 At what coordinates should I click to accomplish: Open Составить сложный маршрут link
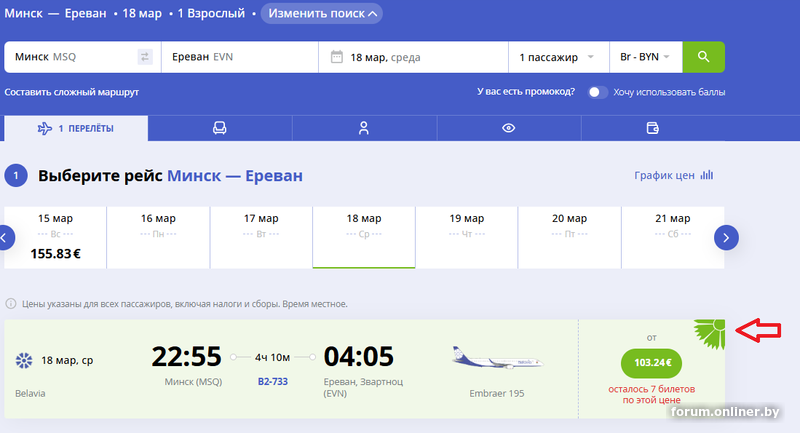pos(71,92)
